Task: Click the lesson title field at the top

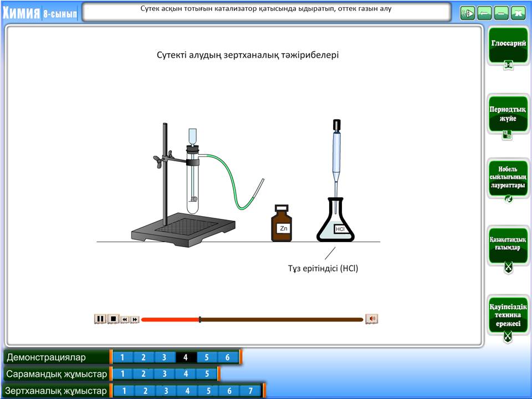Action: [x=267, y=12]
